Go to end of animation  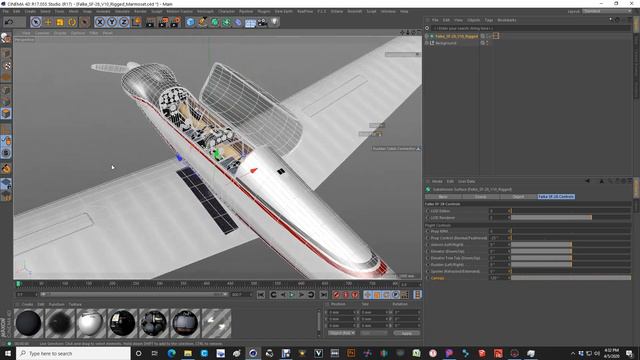[323, 294]
